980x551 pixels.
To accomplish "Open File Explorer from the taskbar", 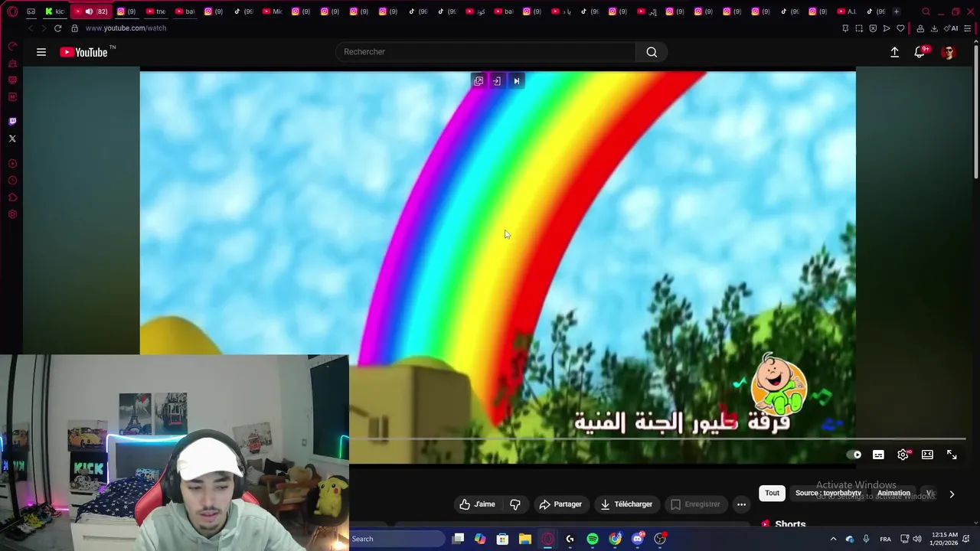I will [525, 539].
